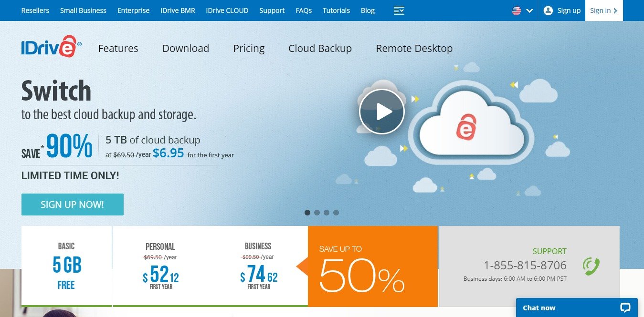The height and width of the screenshot is (317, 644).
Task: Select the fourth carousel dot
Action: [336, 213]
